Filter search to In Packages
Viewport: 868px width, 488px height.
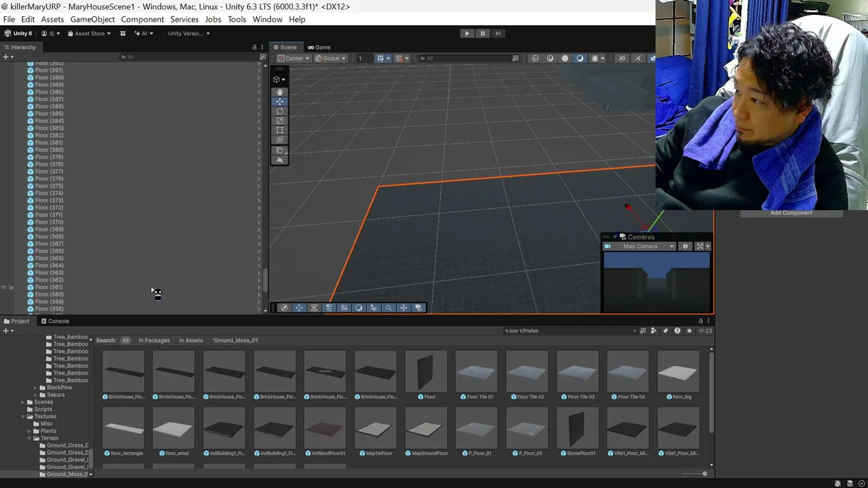(154, 340)
